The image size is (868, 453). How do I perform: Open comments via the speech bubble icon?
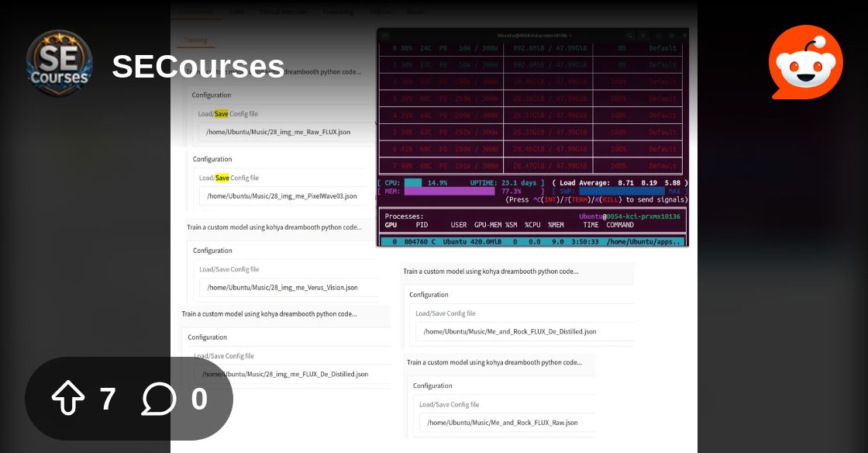(x=159, y=399)
